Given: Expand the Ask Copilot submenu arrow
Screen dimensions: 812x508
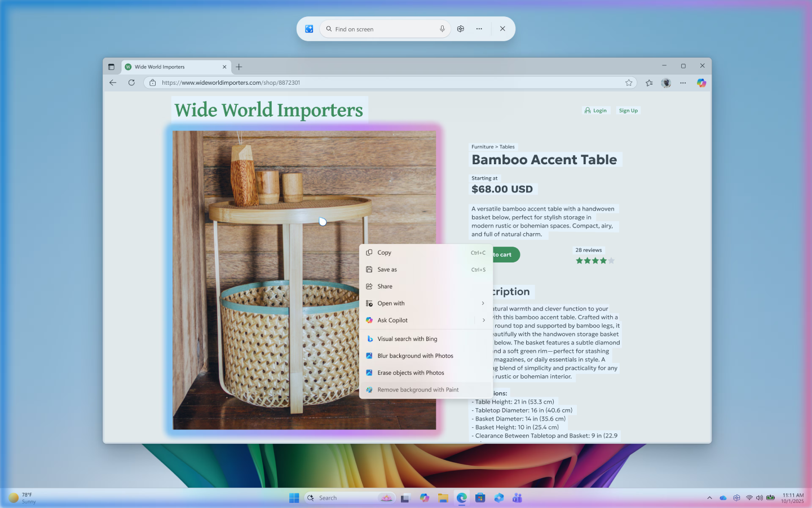Looking at the screenshot, I should [x=483, y=320].
